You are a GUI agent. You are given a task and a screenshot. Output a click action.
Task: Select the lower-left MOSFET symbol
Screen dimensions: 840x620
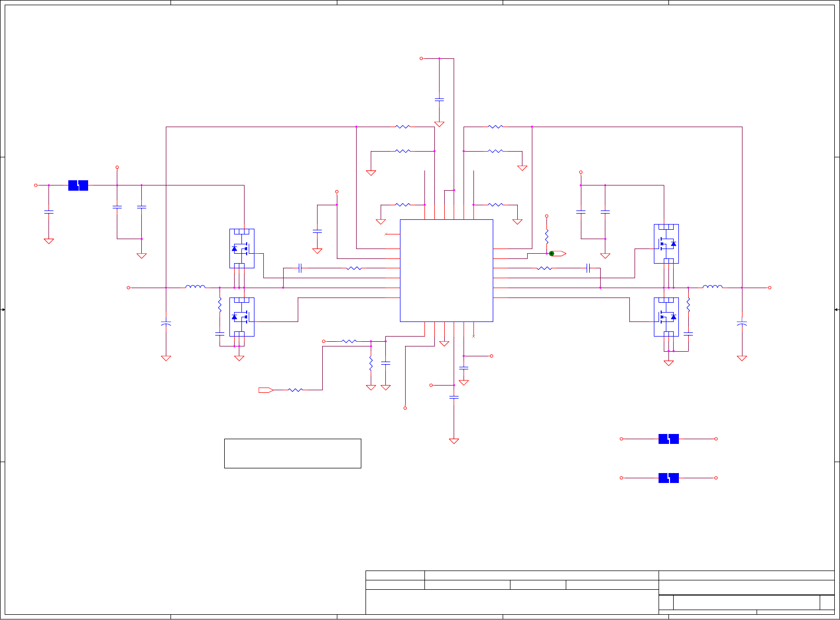click(x=242, y=317)
